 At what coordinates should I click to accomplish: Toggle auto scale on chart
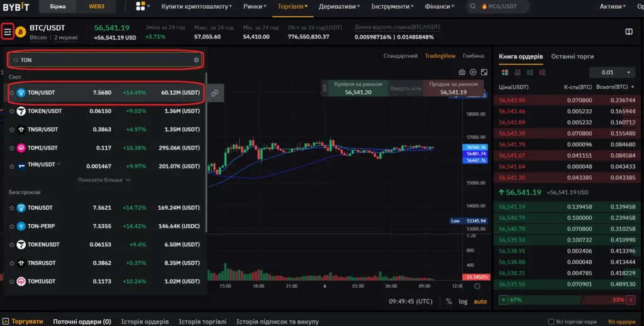point(480,302)
